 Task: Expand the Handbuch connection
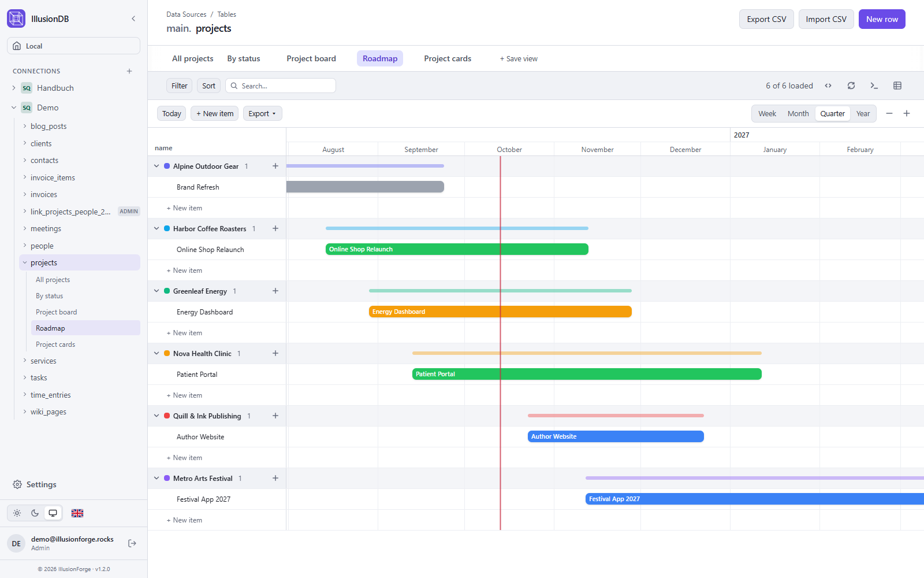[14, 88]
